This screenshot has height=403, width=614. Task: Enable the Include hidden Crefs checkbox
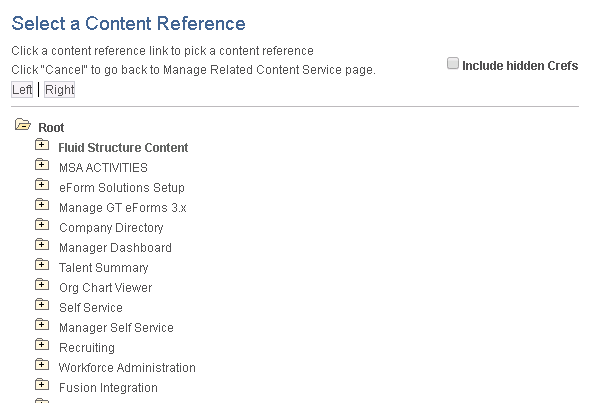(453, 64)
